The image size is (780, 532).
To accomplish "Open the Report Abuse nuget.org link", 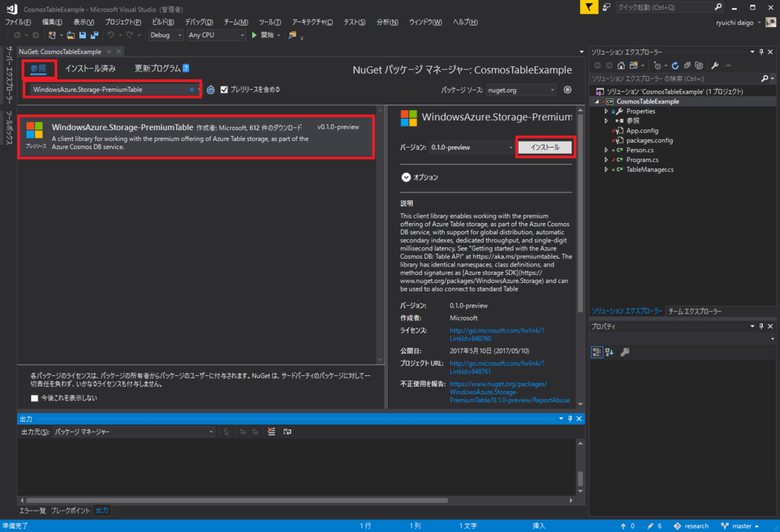I will click(x=510, y=392).
